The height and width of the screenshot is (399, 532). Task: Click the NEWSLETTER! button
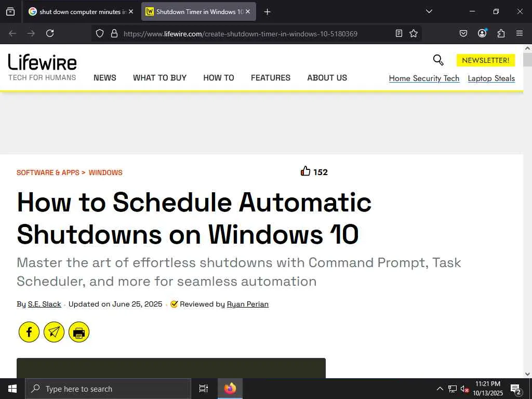[x=486, y=60]
